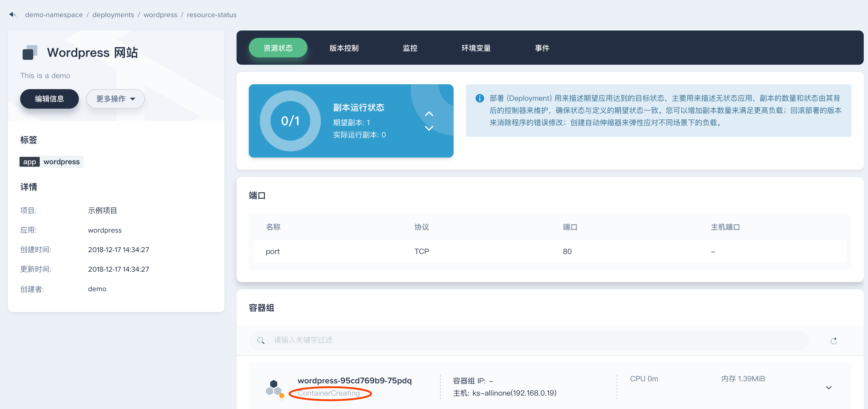Switch to the 版本控制 tab
The image size is (868, 409).
tap(344, 48)
